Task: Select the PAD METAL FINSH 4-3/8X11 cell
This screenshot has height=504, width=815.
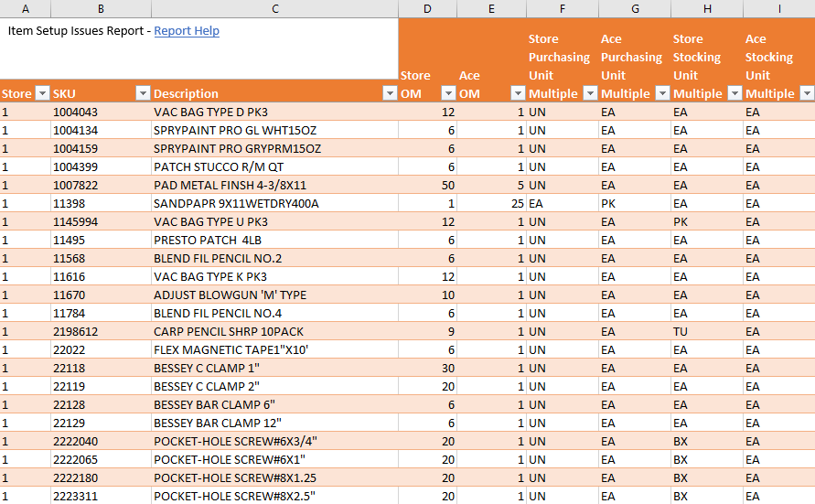Action: coord(275,185)
